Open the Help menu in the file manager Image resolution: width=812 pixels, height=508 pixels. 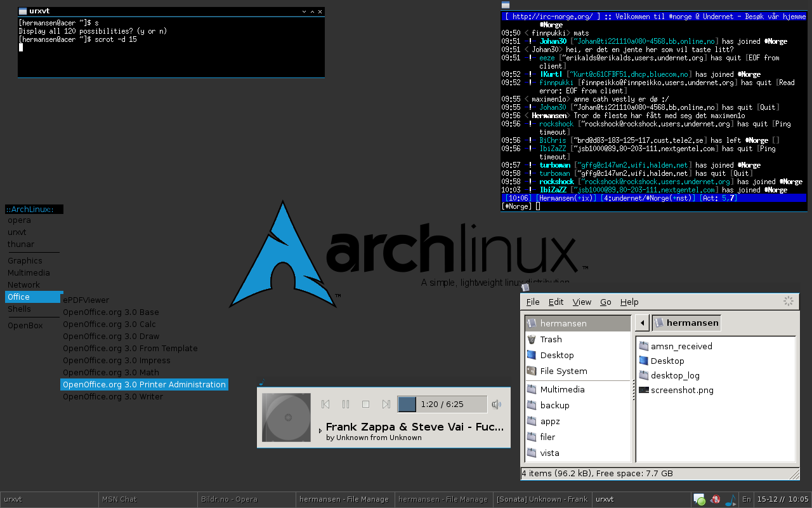(x=629, y=302)
